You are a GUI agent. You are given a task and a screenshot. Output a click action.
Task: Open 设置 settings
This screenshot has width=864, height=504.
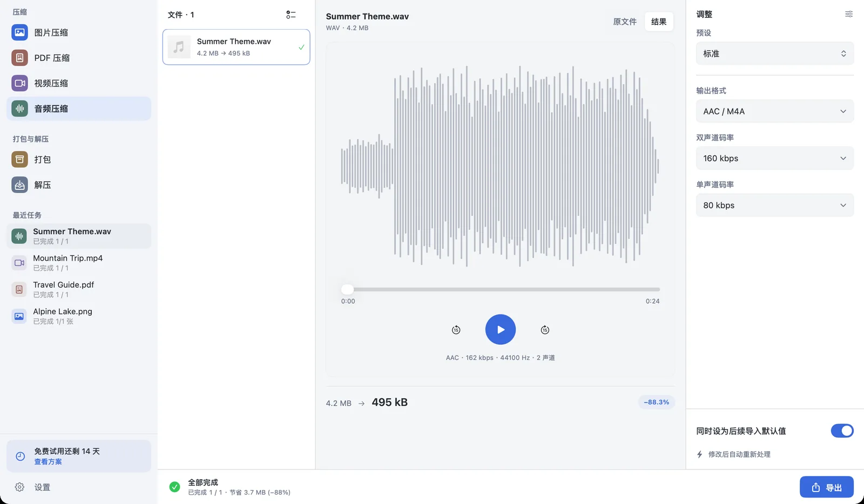79,487
